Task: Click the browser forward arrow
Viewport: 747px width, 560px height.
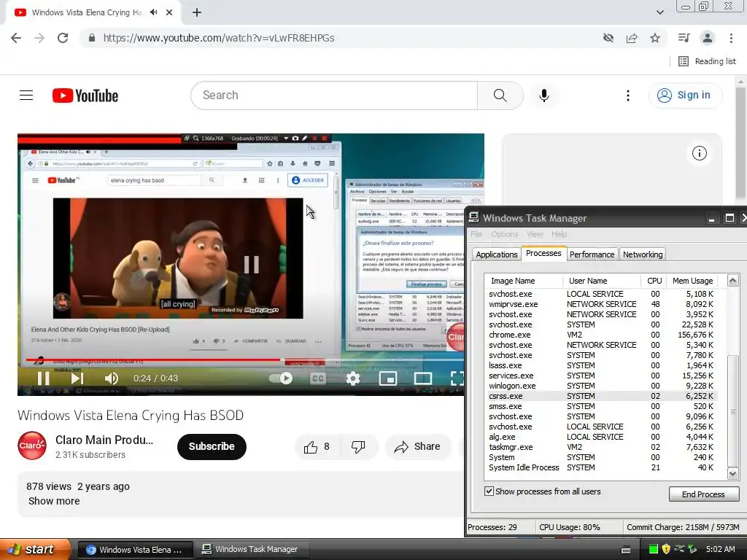Action: [39, 38]
